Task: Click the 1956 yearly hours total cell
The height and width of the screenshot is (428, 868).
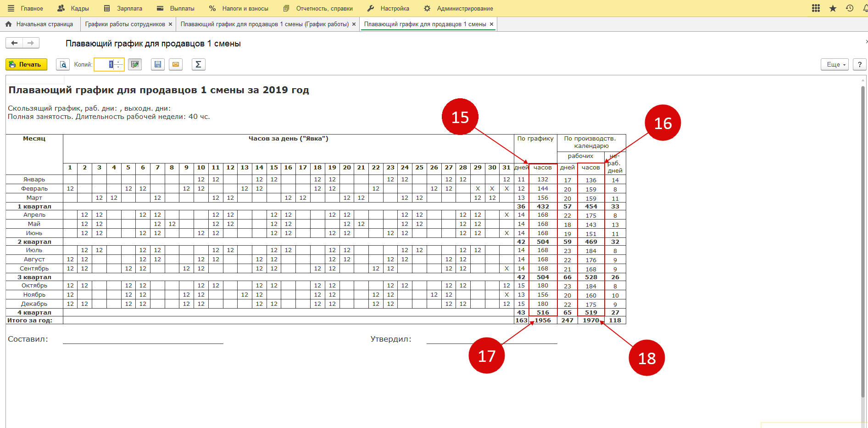Action: [543, 320]
